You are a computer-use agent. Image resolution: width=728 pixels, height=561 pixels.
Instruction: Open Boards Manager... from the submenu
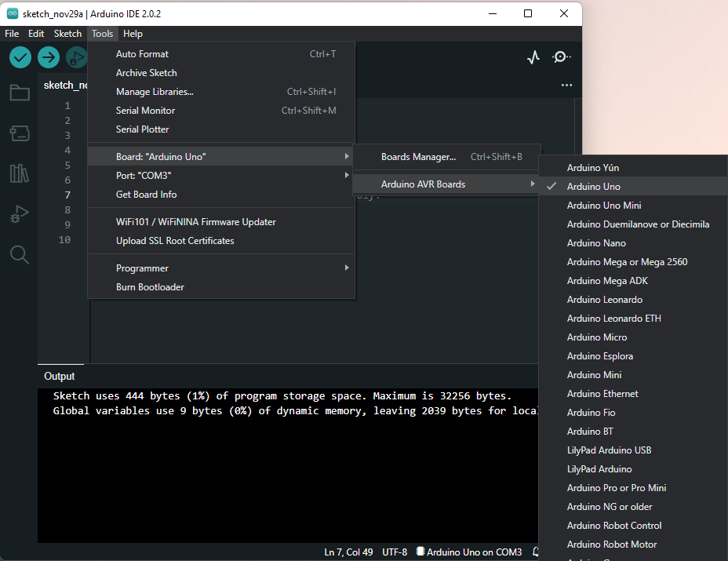[x=446, y=157]
